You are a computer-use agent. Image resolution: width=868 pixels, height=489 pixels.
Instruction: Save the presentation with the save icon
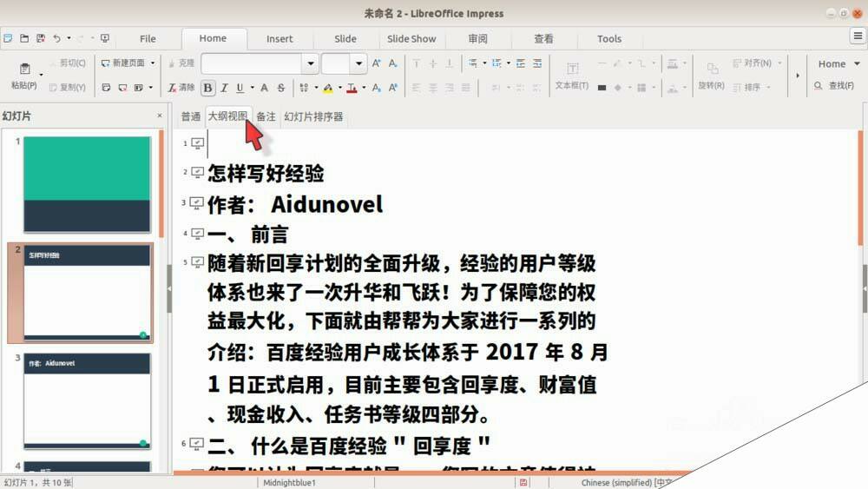41,38
